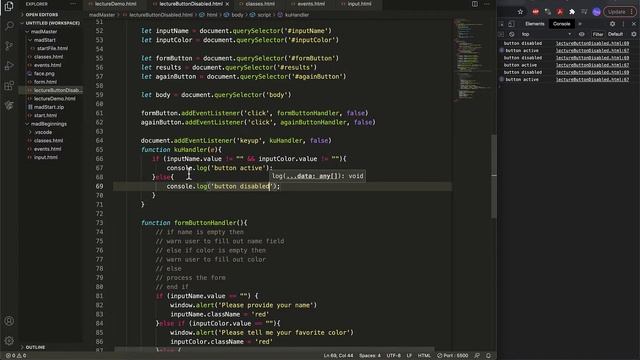Click UTF-8 encoding in status bar
This screenshot has height=360, width=640.
click(393, 356)
